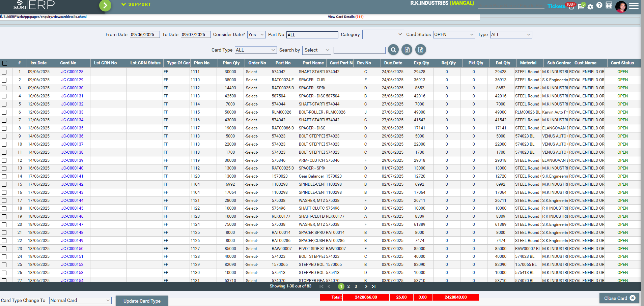Select checkbox for card JC-C000135
644x306 pixels.
4,128
